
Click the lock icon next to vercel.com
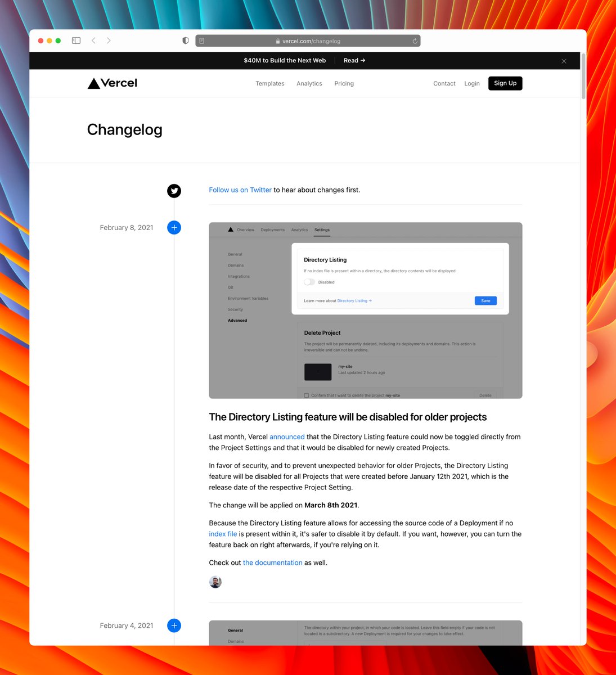click(x=278, y=41)
